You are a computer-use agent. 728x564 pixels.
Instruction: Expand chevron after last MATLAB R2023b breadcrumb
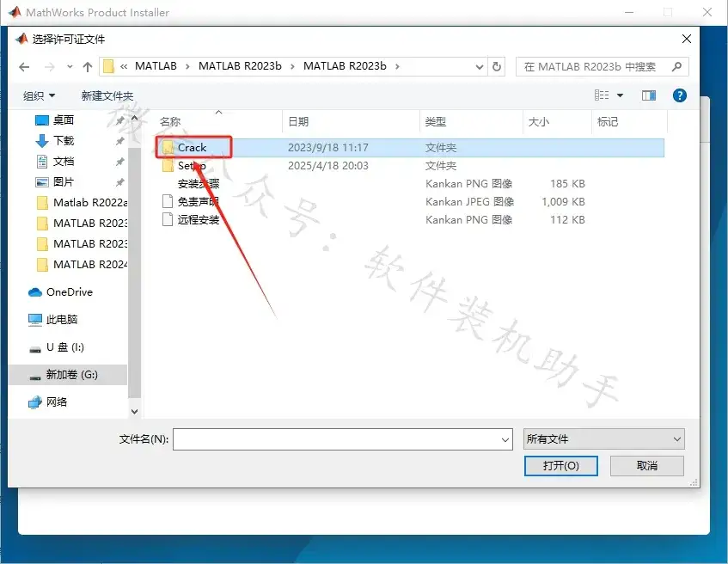click(397, 67)
